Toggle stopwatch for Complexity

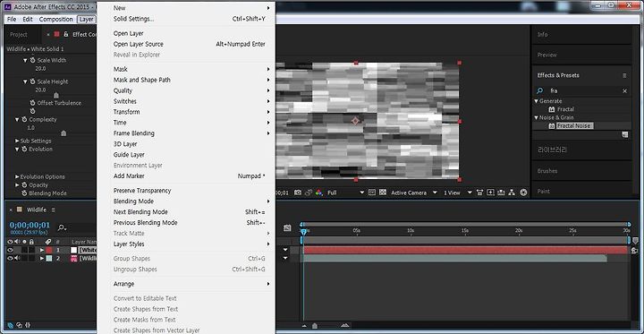24,119
